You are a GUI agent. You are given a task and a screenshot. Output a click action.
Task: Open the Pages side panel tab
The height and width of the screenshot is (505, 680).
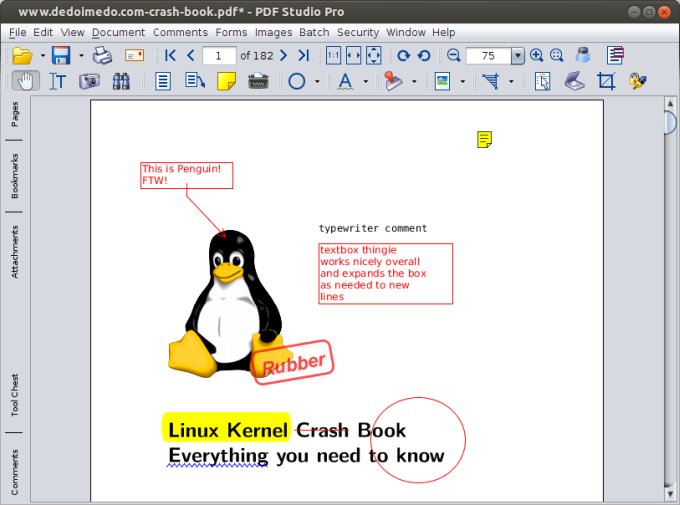[x=15, y=114]
